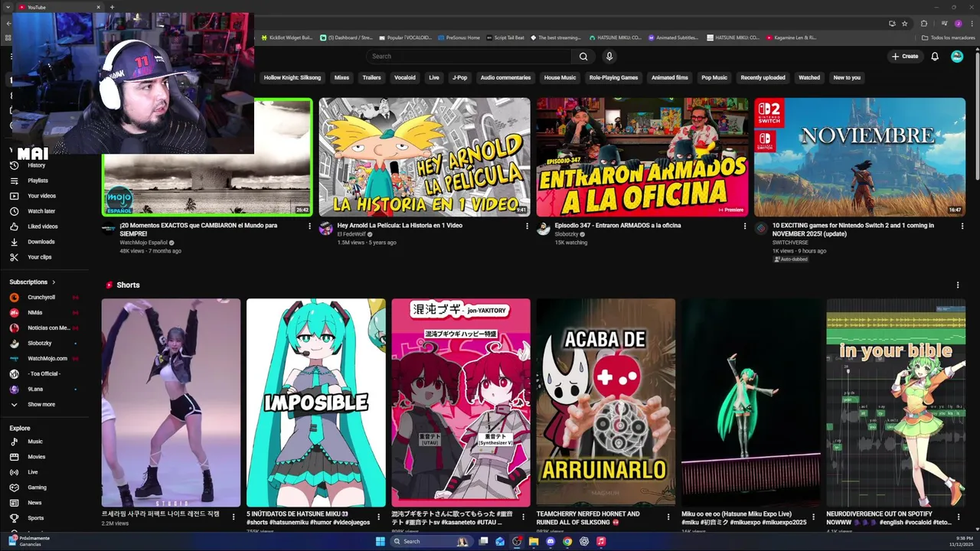Open PreSonus: Home bookmark
The width and height of the screenshot is (980, 551).
[x=459, y=37]
